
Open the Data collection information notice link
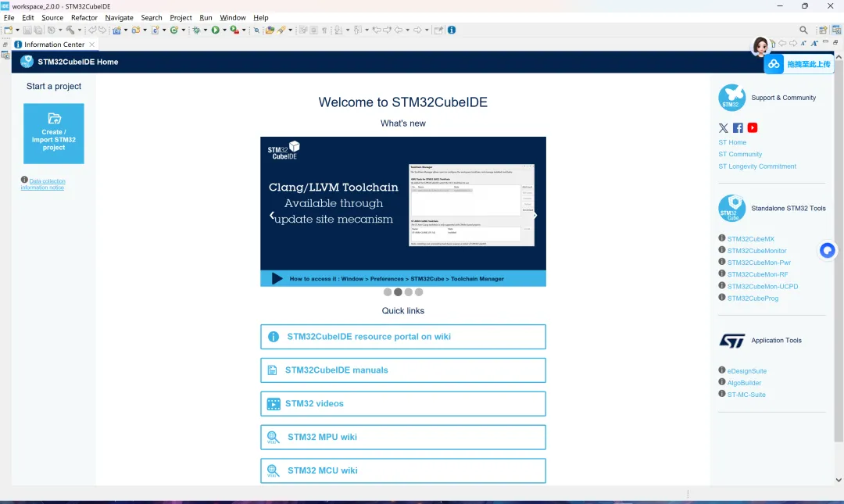[43, 184]
